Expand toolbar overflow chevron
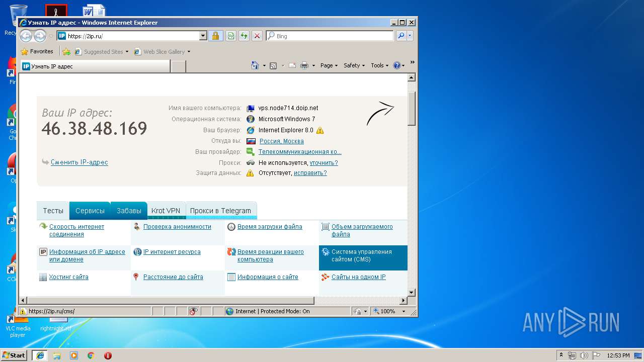The image size is (644, 362). (412, 62)
